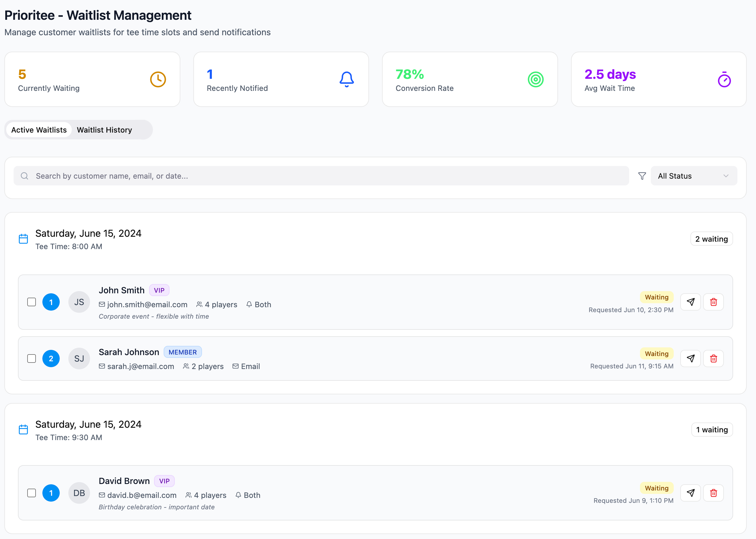Select David Brown's checkbox
The image size is (756, 539).
[32, 493]
